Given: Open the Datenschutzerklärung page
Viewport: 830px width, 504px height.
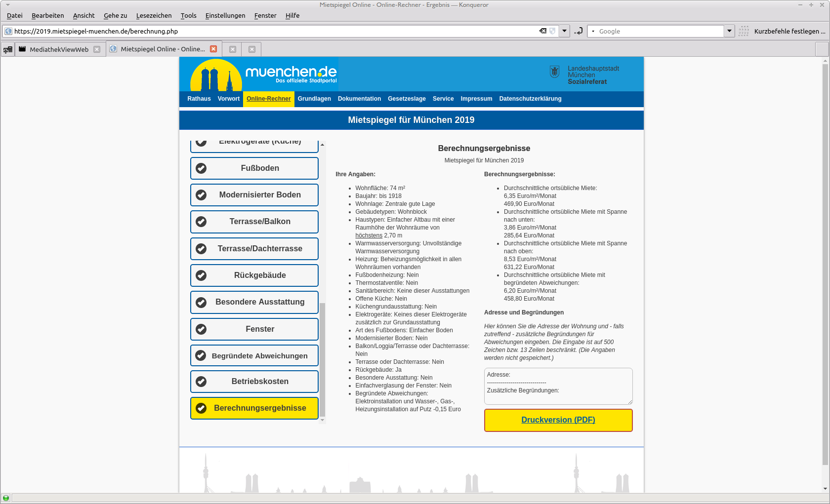Looking at the screenshot, I should pyautogui.click(x=530, y=99).
